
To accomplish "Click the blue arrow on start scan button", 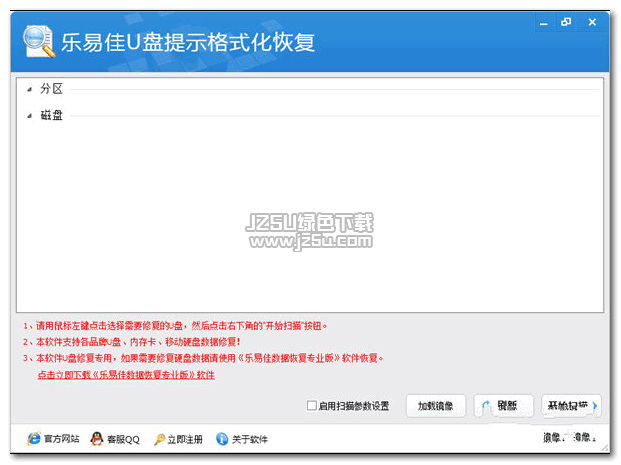I will [x=594, y=406].
